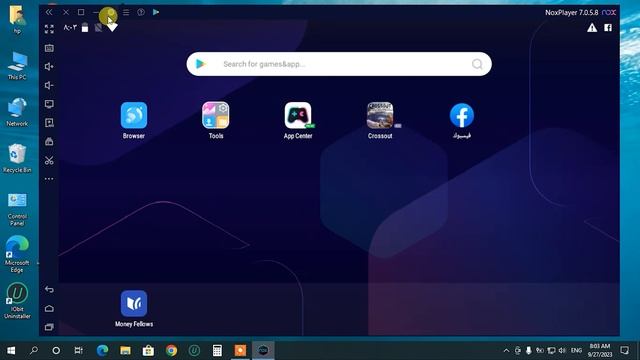Show hidden system tray icons

tap(506, 350)
